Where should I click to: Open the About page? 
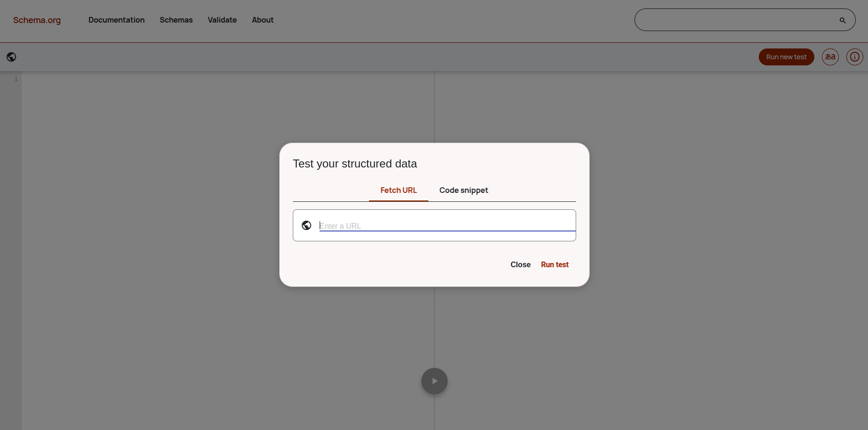tap(263, 20)
